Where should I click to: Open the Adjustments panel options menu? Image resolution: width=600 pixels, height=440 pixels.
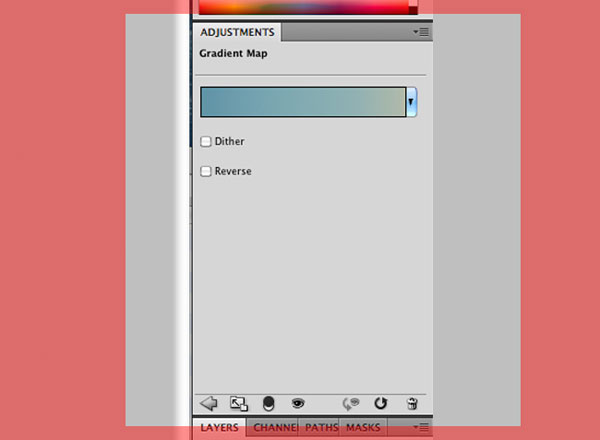[x=421, y=32]
